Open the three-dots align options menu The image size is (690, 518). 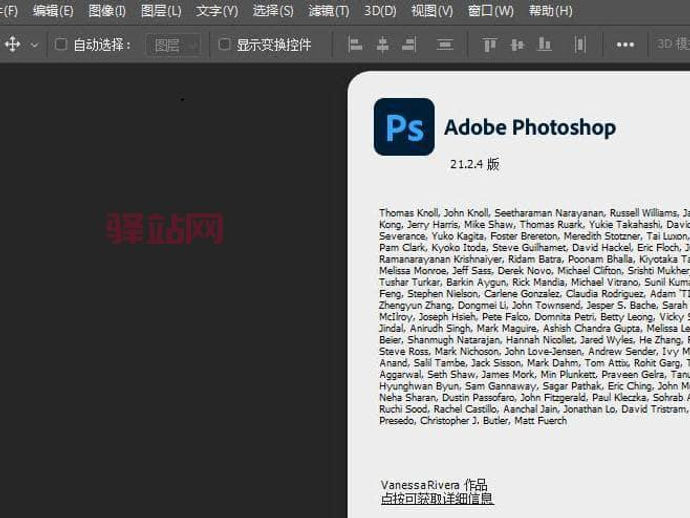pos(625,44)
